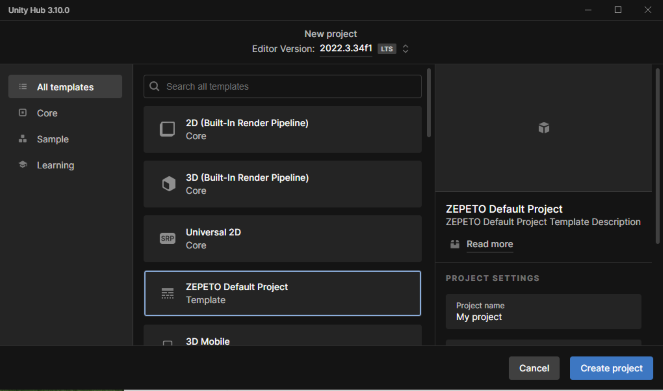Image resolution: width=663 pixels, height=391 pixels.
Task: Click the ZEPETO Default Project heading
Action: point(504,209)
